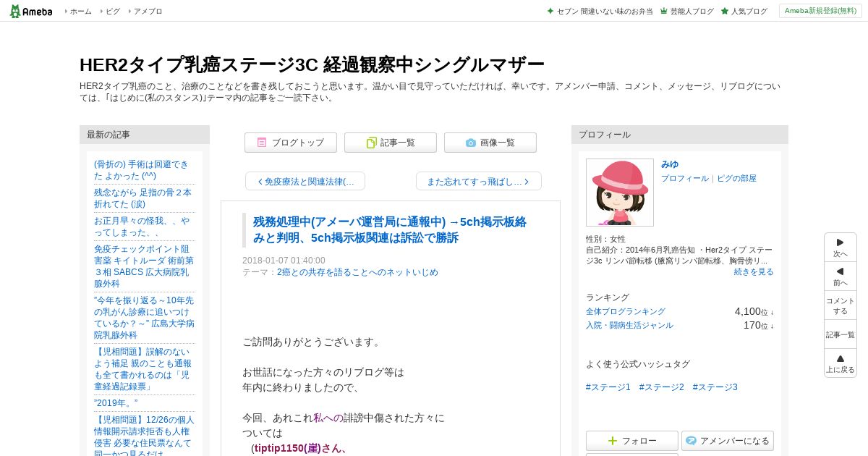The image size is (868, 456).
Task: Click the 画像一覧 camera button
Action: tap(490, 143)
